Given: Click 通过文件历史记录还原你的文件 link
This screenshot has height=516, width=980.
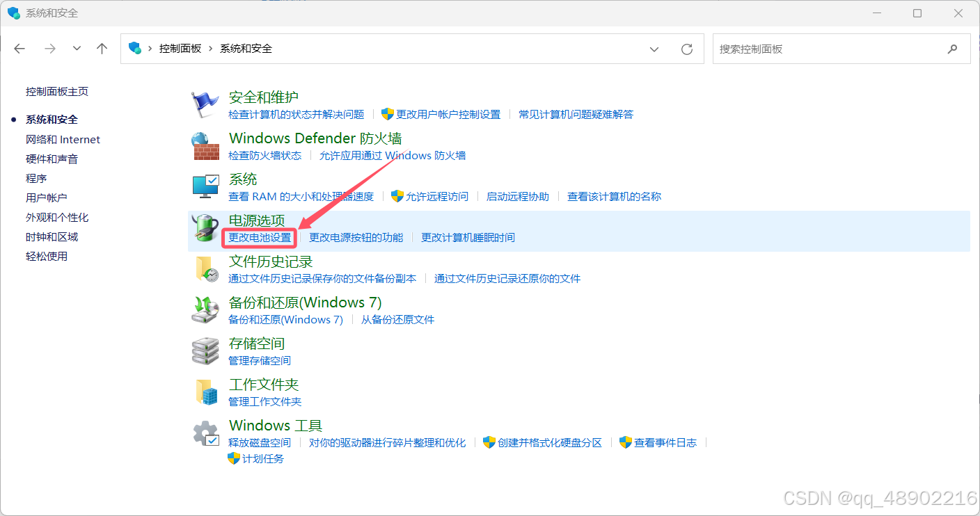Looking at the screenshot, I should point(507,279).
